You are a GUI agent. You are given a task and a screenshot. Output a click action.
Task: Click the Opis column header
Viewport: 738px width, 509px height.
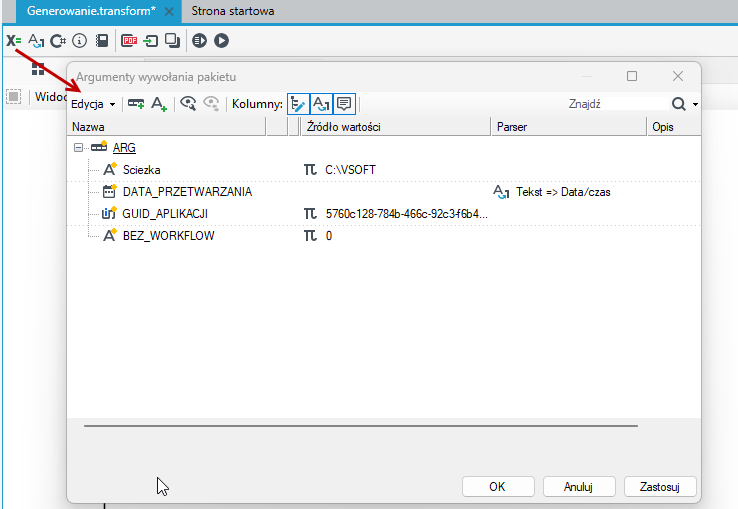click(x=674, y=127)
